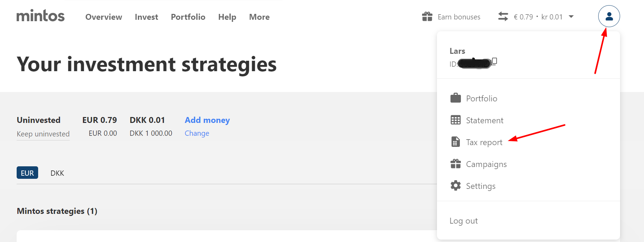Select the EUR currency tab

[x=27, y=173]
